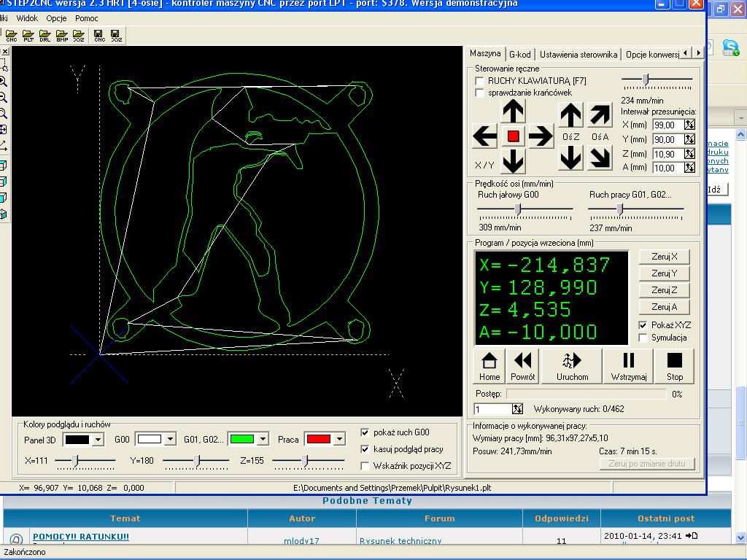Click the X (mm) interval spinner
Viewport: 747px width, 560px height.
click(689, 125)
